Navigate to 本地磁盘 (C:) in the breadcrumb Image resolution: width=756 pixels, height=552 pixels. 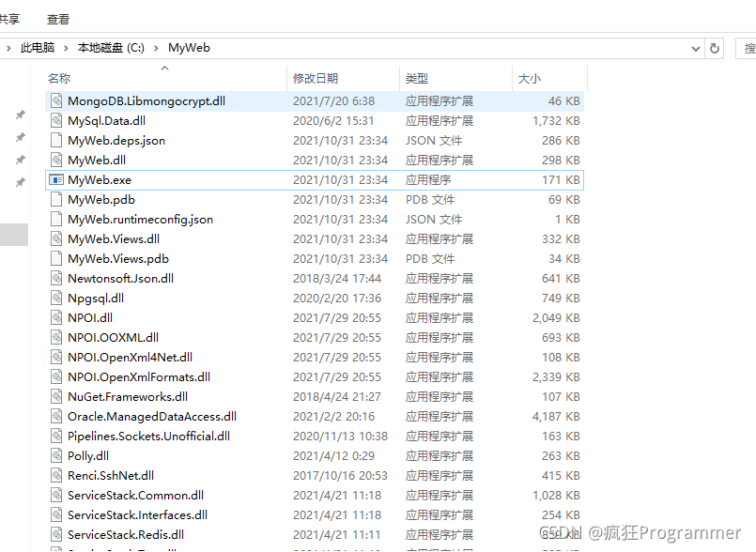coord(113,48)
